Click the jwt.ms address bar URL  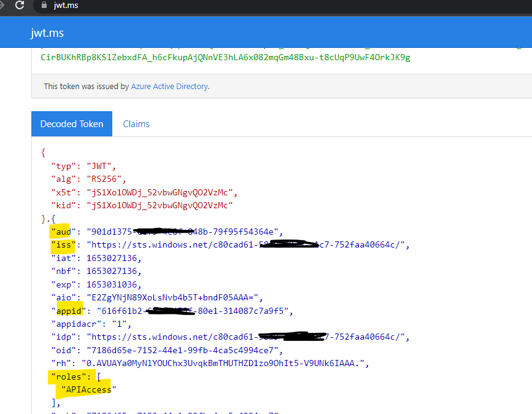point(66,5)
